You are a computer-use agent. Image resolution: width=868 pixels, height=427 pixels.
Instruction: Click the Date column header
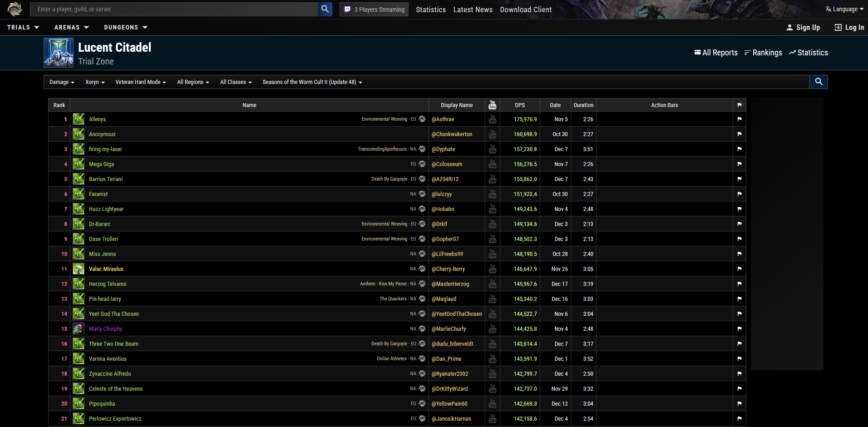[x=555, y=105]
